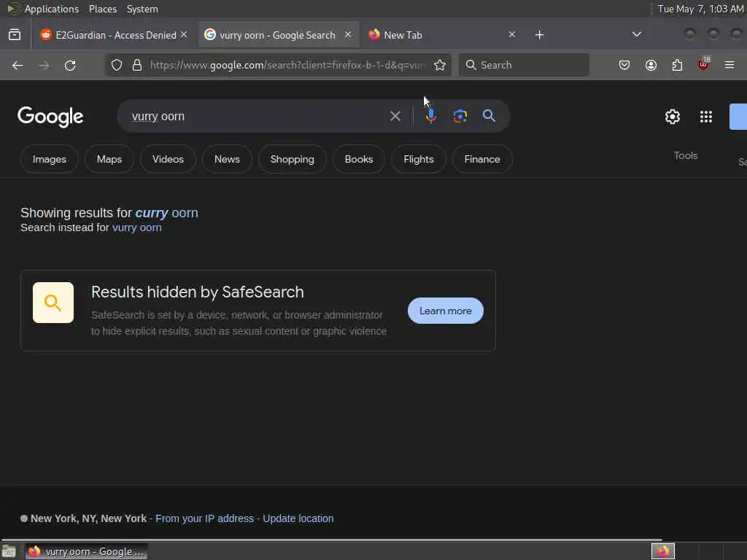Open the Applications menu
The image size is (747, 560).
tap(52, 9)
